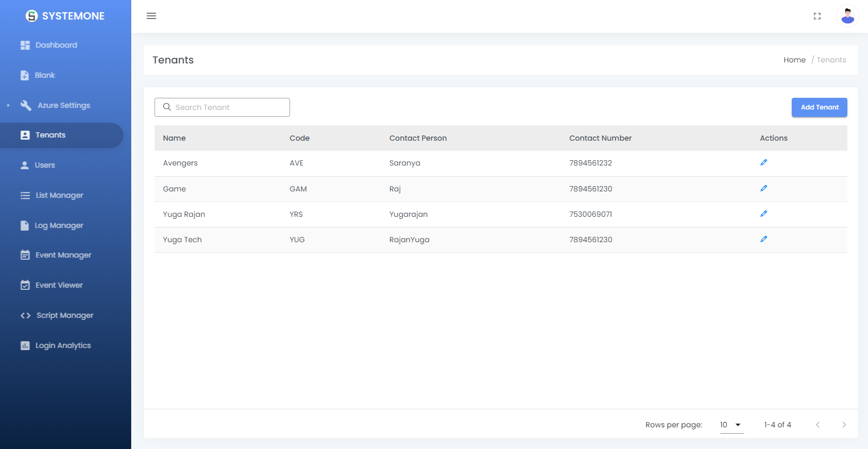Click the Add Tenant button
Viewport: 868px width, 449px height.
pos(819,107)
